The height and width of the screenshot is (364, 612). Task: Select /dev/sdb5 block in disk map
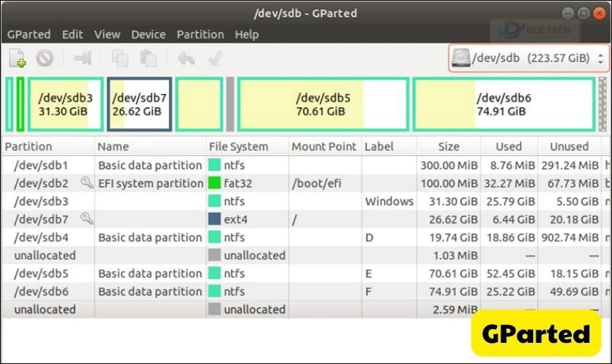(323, 104)
